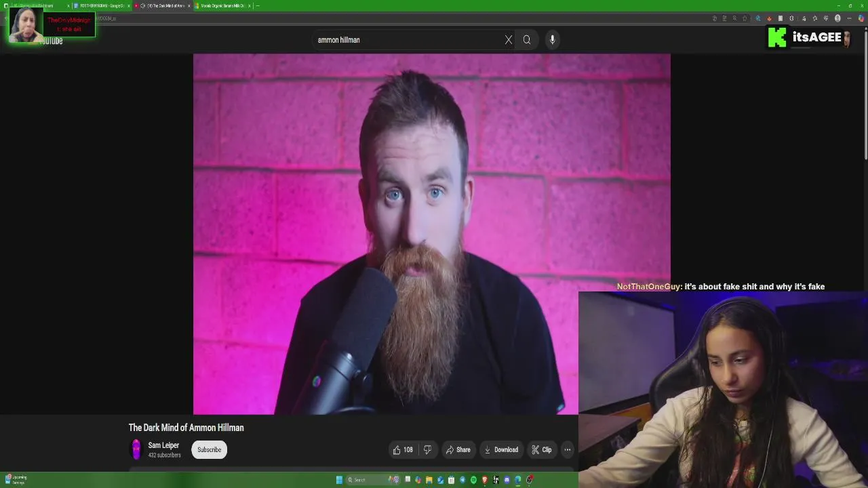
Task: Like the video using the thumbs-up button
Action: click(x=403, y=449)
